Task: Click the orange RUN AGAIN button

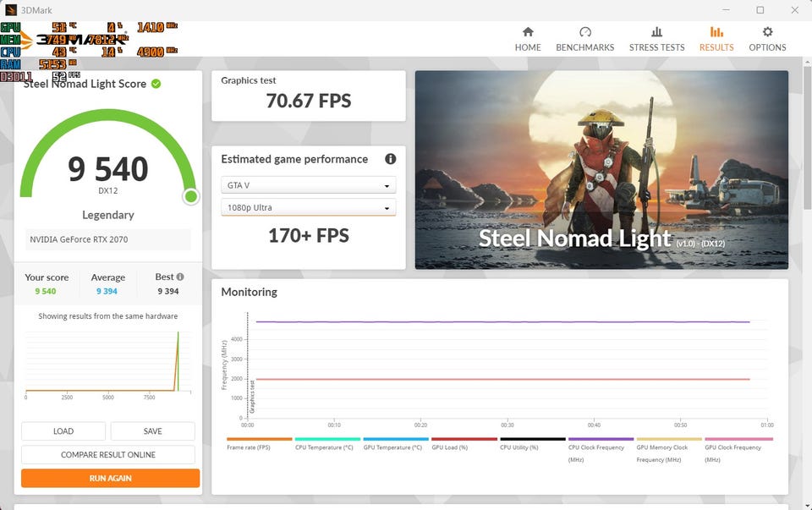Action: [110, 478]
